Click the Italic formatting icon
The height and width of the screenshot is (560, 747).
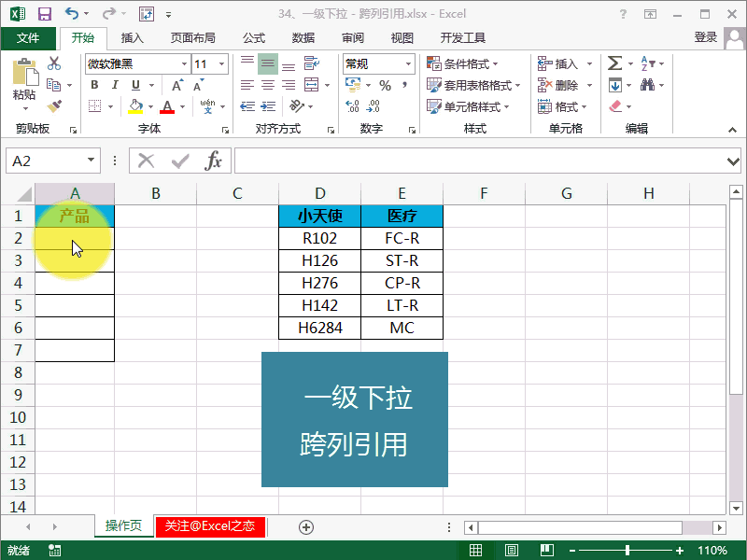114,84
